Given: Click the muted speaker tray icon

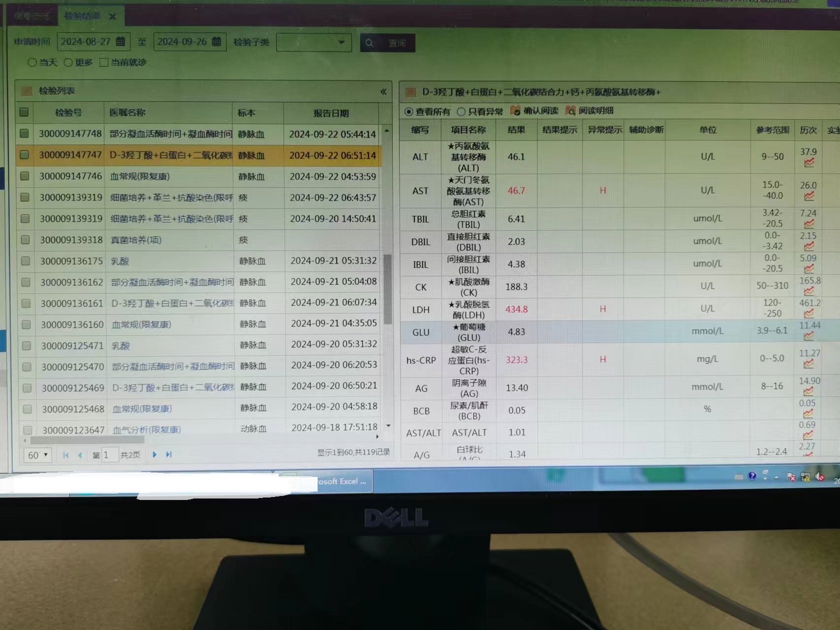Looking at the screenshot, I should point(820,476).
